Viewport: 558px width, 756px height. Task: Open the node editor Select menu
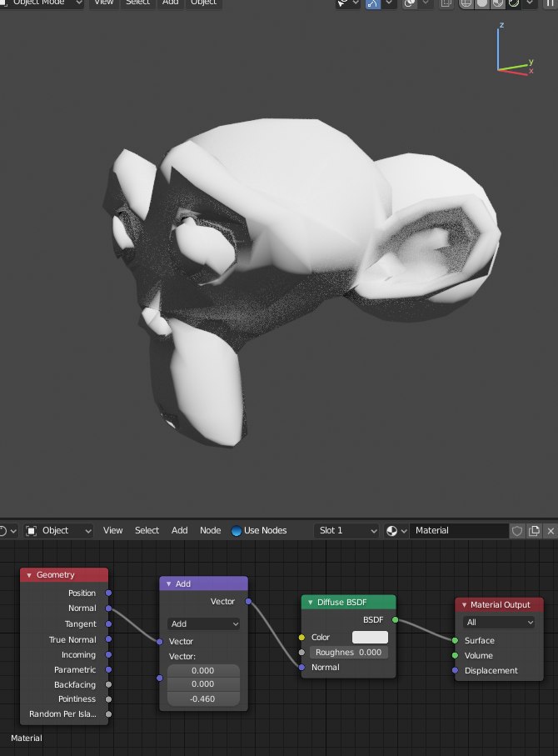click(x=147, y=530)
